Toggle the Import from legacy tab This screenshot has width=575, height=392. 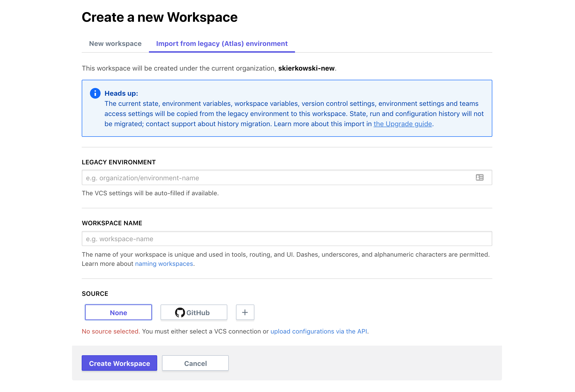pyautogui.click(x=222, y=43)
